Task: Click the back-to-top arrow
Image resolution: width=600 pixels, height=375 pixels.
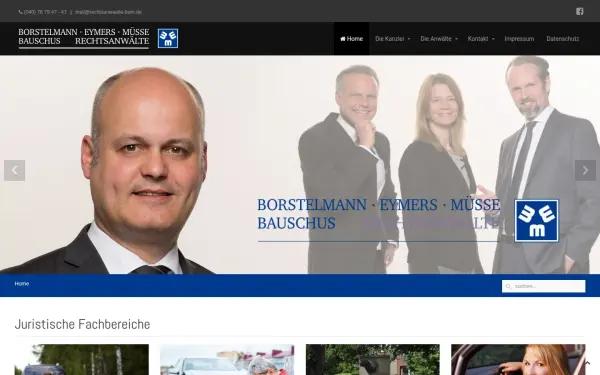Action: (587, 363)
